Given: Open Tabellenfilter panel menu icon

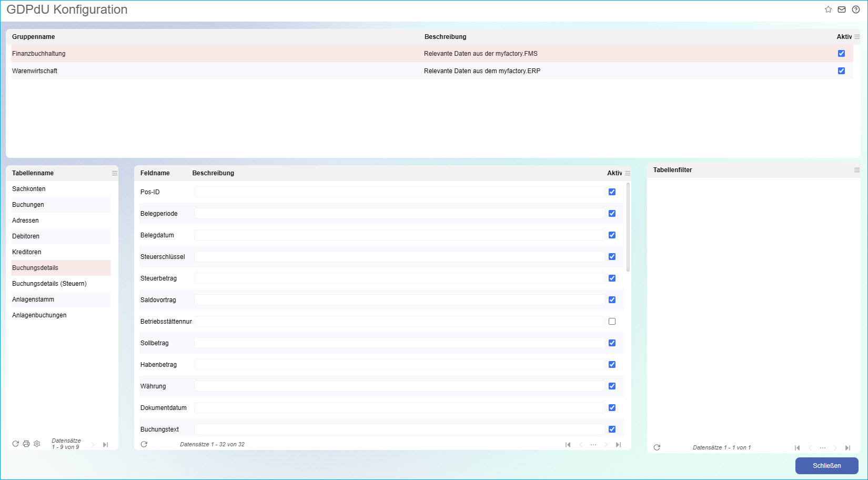Looking at the screenshot, I should 857,170.
